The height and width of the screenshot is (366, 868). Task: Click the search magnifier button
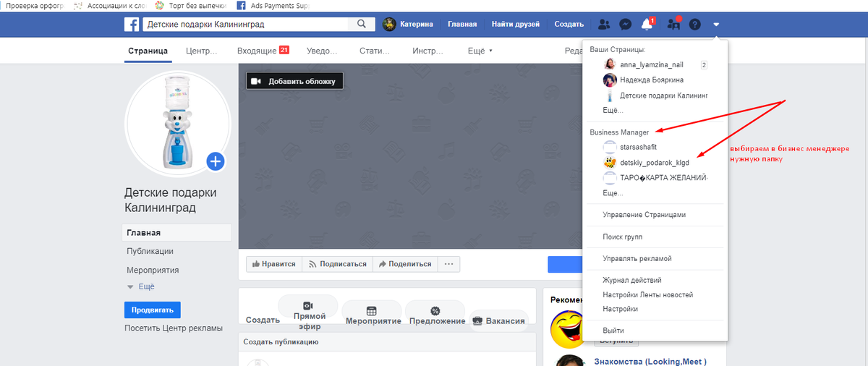(x=361, y=24)
